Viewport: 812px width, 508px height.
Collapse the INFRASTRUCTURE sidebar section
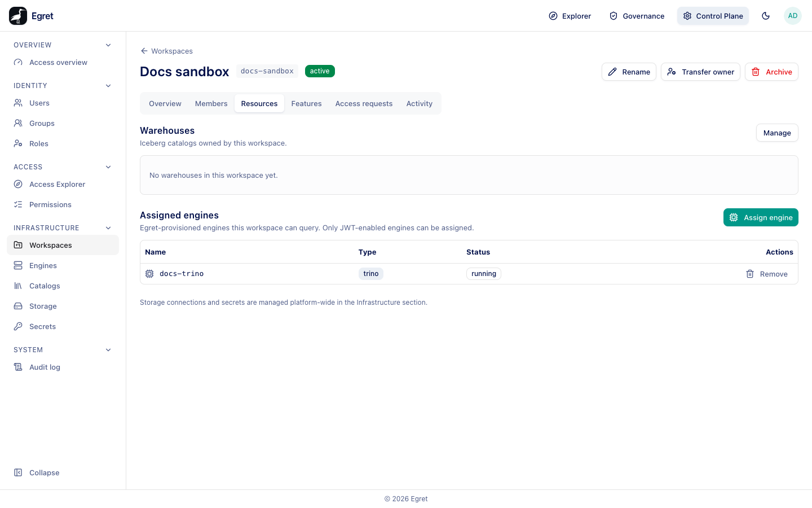[108, 228]
